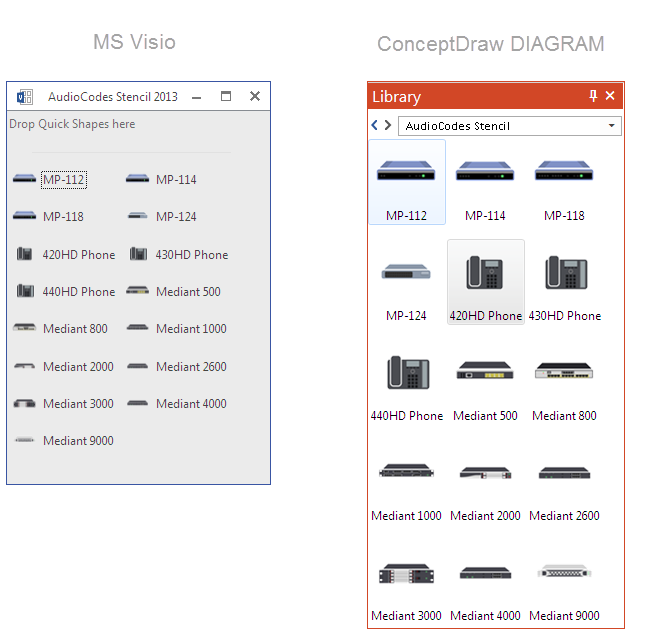Select MP-114 device in ConceptDraw Library
647x636 pixels.
[x=485, y=171]
